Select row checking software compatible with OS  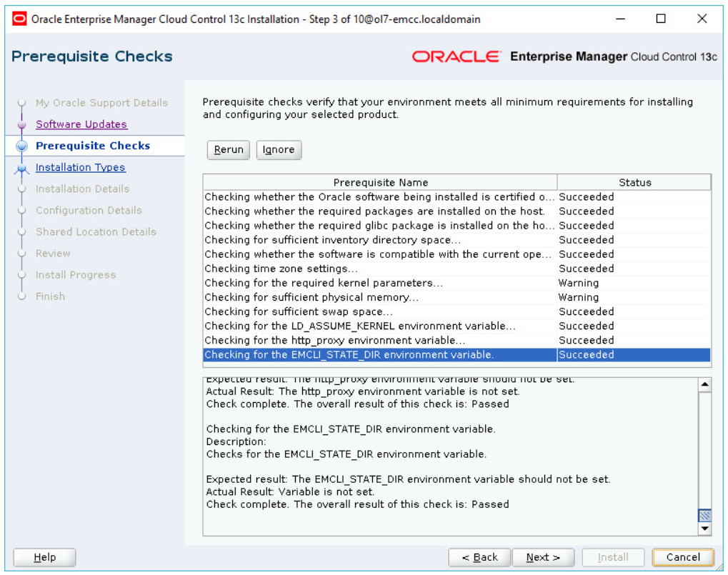pos(457,254)
